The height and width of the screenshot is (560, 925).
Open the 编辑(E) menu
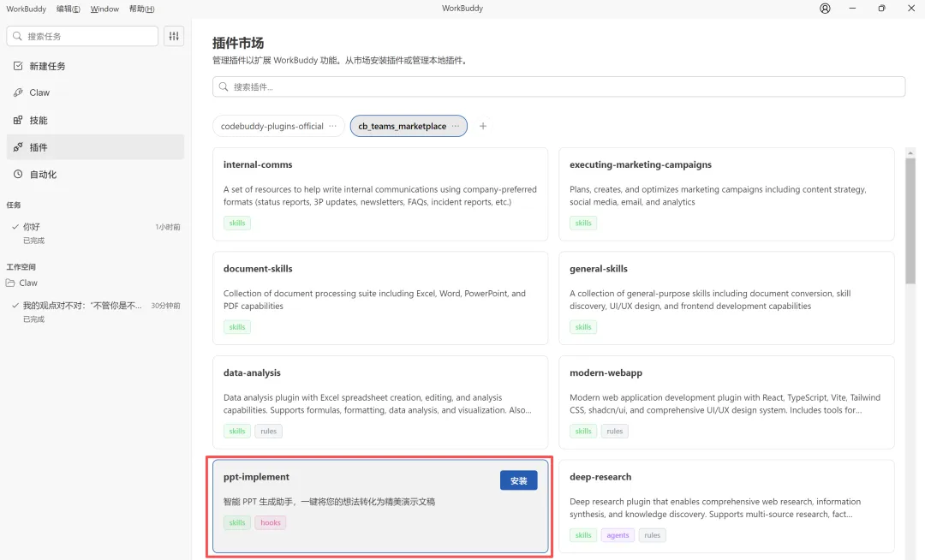tap(69, 9)
